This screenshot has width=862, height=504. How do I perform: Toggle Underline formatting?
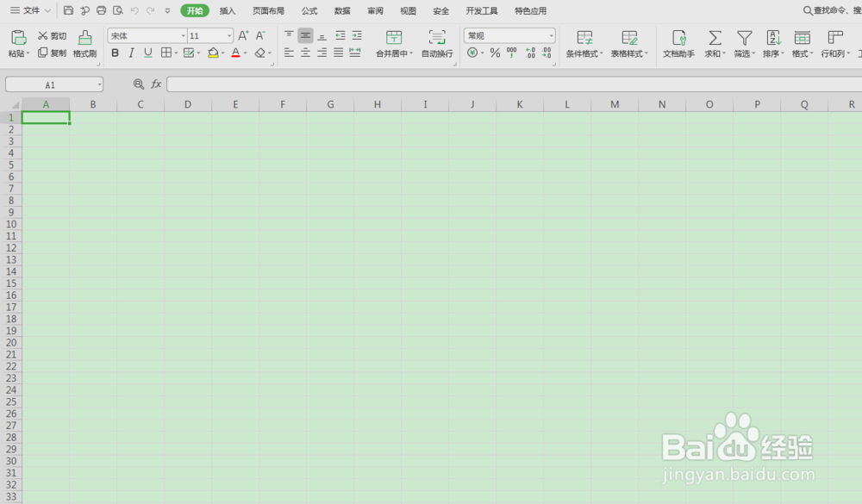[x=148, y=53]
